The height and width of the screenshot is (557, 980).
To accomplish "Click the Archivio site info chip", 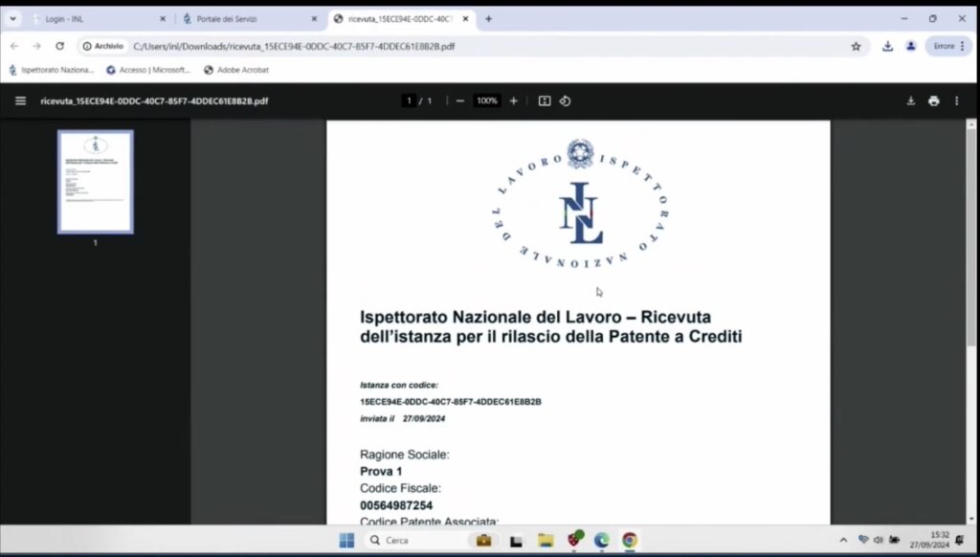I will 103,46.
